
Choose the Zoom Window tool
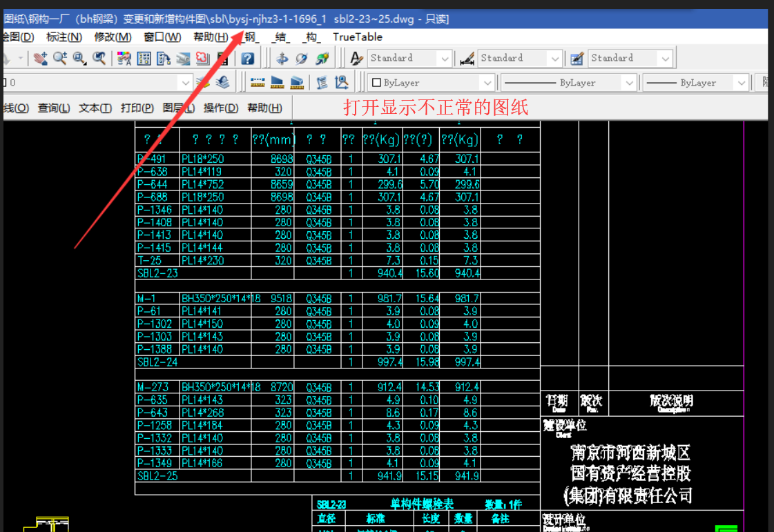[79, 58]
